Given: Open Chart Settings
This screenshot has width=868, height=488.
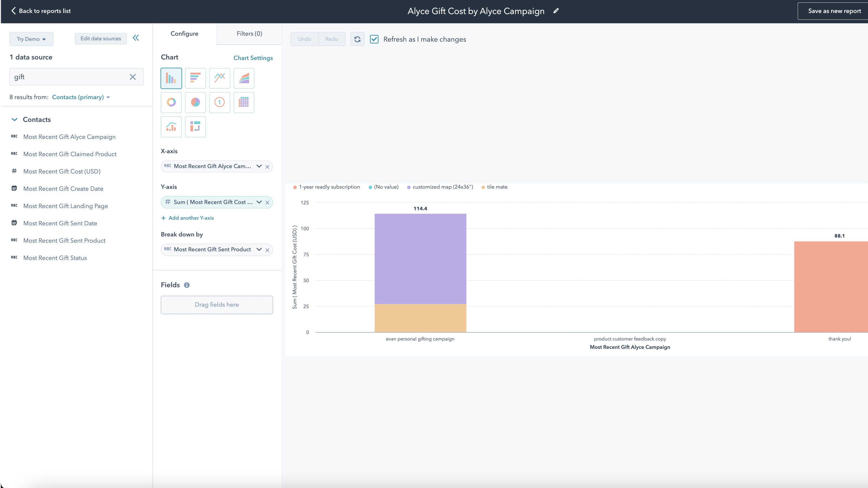Looking at the screenshot, I should coord(253,58).
